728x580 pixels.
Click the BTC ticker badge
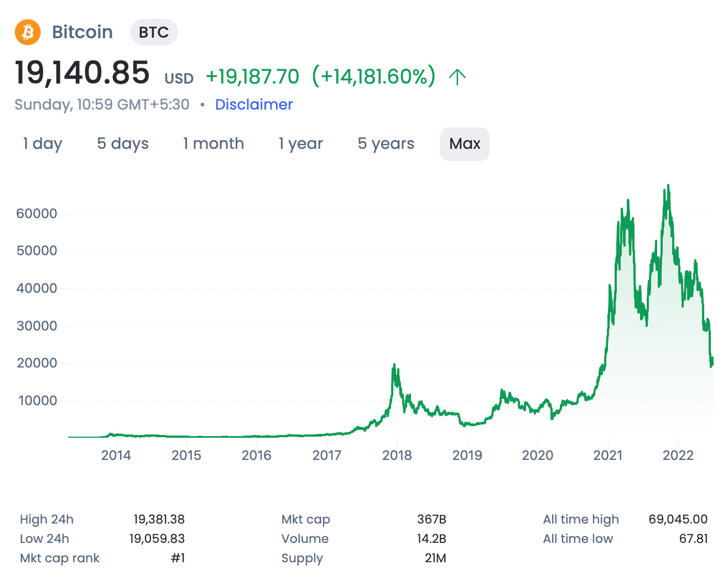154,33
